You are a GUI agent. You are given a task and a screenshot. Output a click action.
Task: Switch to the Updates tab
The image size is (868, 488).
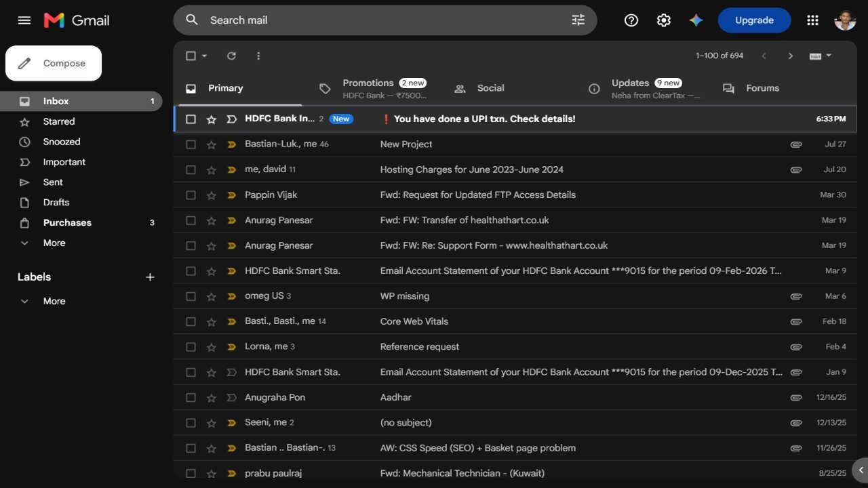pyautogui.click(x=644, y=88)
